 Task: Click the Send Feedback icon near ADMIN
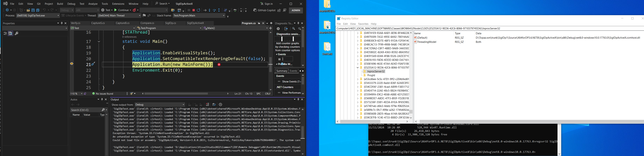tap(285, 10)
